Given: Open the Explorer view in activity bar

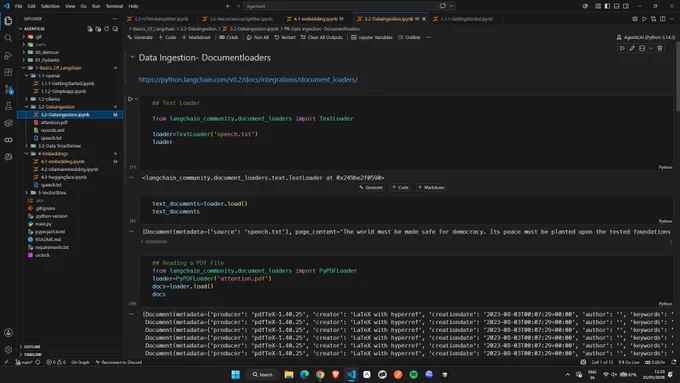Looking at the screenshot, I should (x=8, y=21).
